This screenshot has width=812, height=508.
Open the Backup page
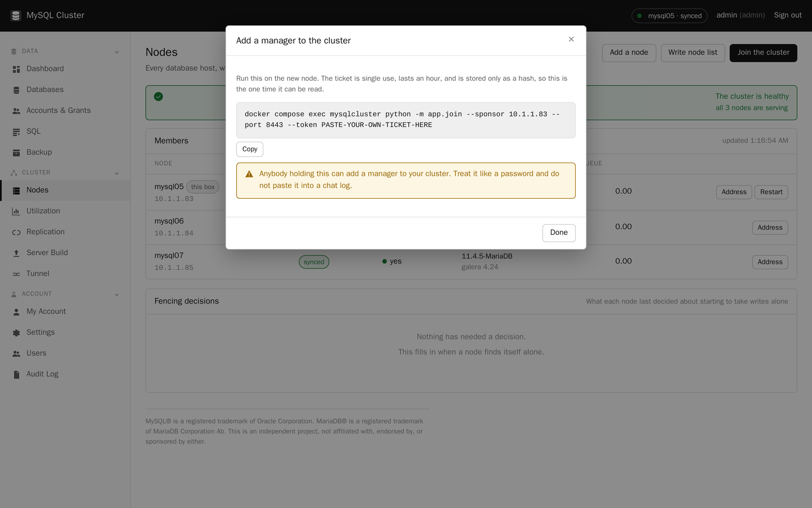(65, 152)
